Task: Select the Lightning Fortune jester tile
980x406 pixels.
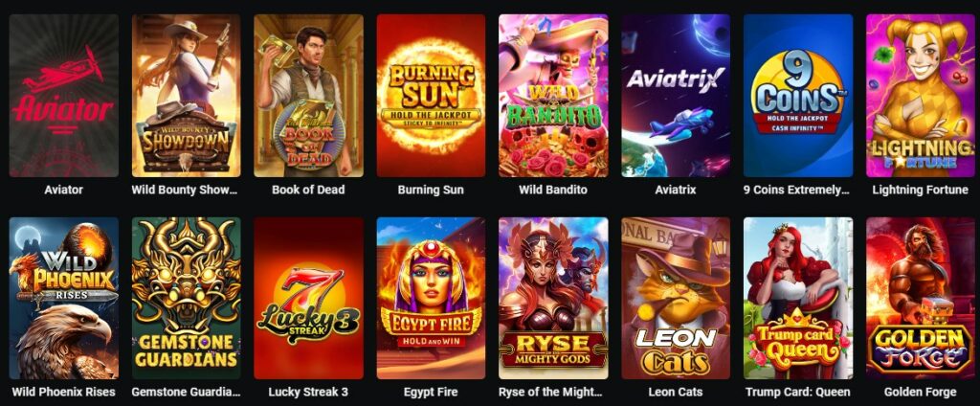Action: 921,96
